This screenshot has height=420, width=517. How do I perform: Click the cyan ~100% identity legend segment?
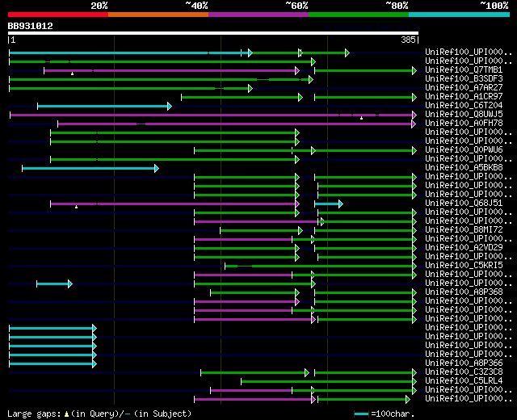click(458, 15)
